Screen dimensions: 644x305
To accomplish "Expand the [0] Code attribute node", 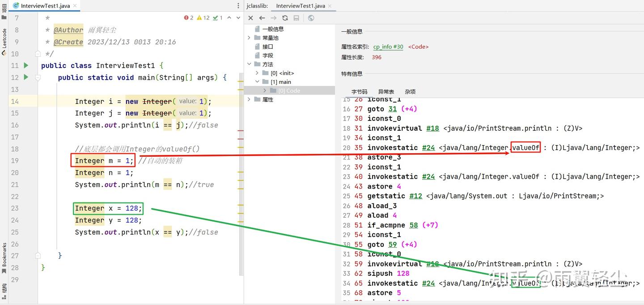I will pyautogui.click(x=265, y=90).
